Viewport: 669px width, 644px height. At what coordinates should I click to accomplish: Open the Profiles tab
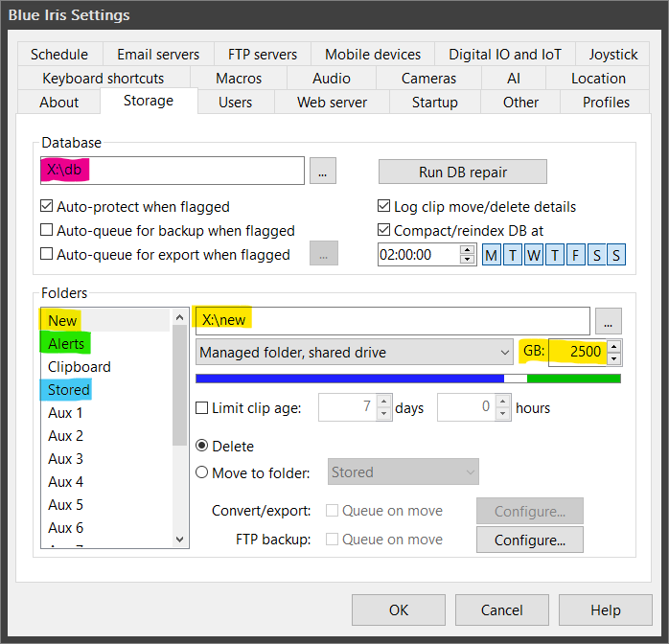pyautogui.click(x=606, y=102)
